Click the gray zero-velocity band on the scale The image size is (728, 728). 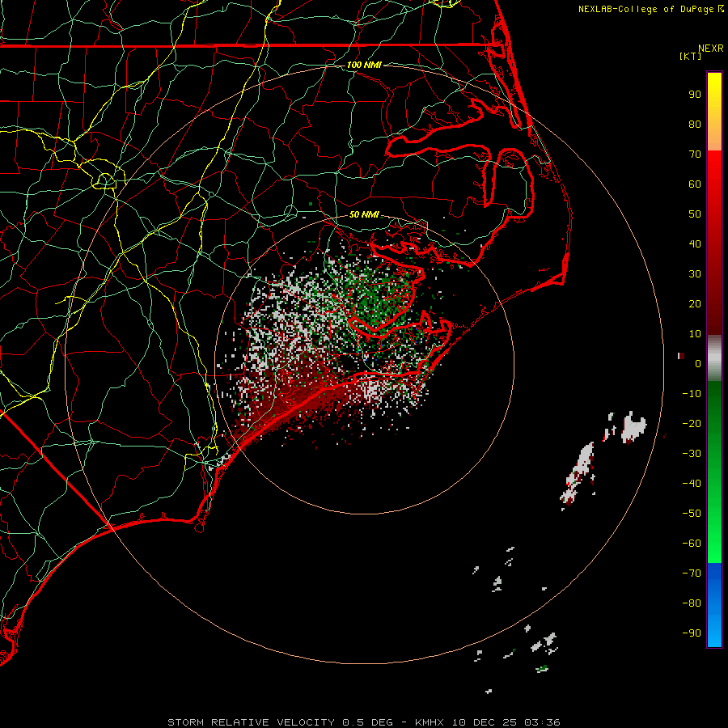click(714, 358)
